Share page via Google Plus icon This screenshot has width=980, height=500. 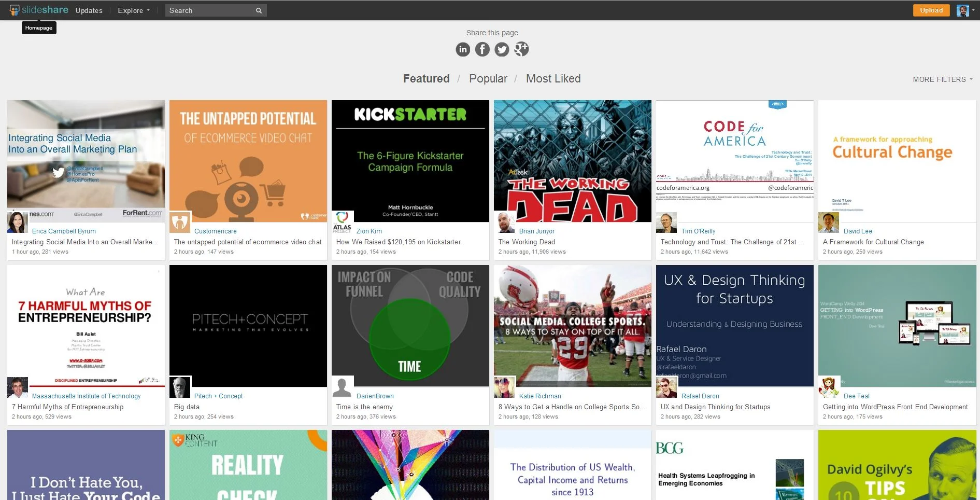[x=521, y=49]
